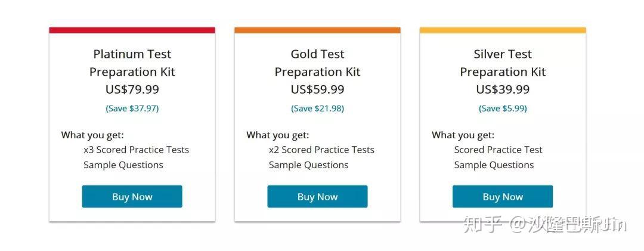
Task: Click Sample Questions in the Silver card
Action: coord(494,165)
